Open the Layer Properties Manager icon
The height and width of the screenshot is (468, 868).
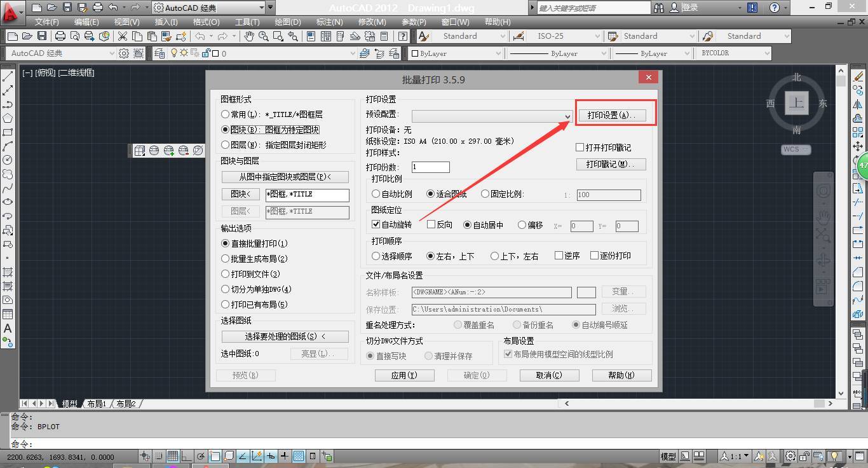[159, 53]
